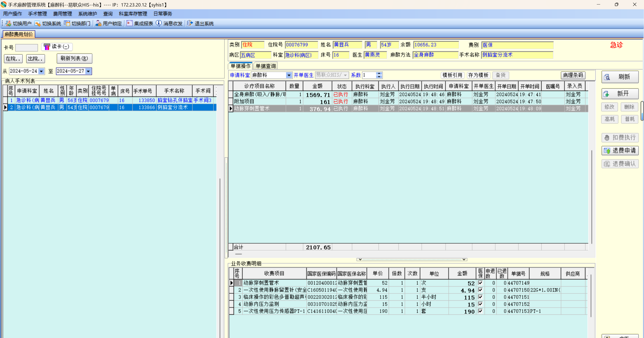The width and height of the screenshot is (644, 338).
Task: Click the 读卡 card reader button
Action: 57,47
